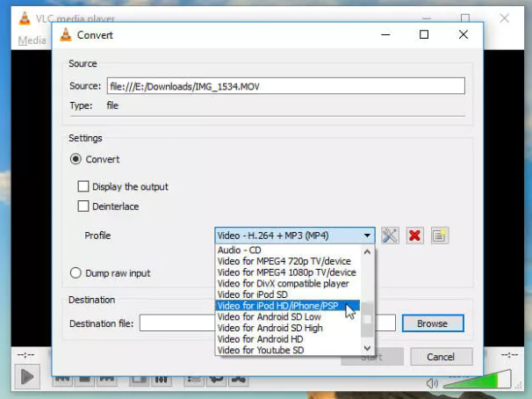This screenshot has width=532, height=399.
Task: Choose Video for Android HD profile
Action: tap(288, 339)
